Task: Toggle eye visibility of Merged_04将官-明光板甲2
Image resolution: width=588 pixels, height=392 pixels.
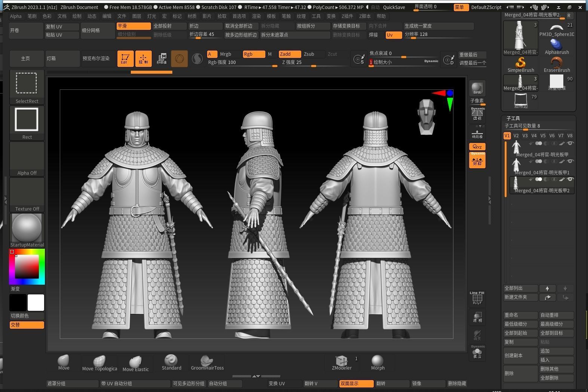Action: click(x=570, y=179)
